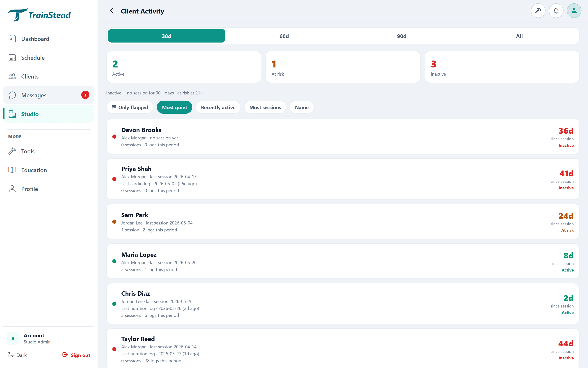Click 24d At risk value
This screenshot has width=588, height=368.
click(566, 216)
